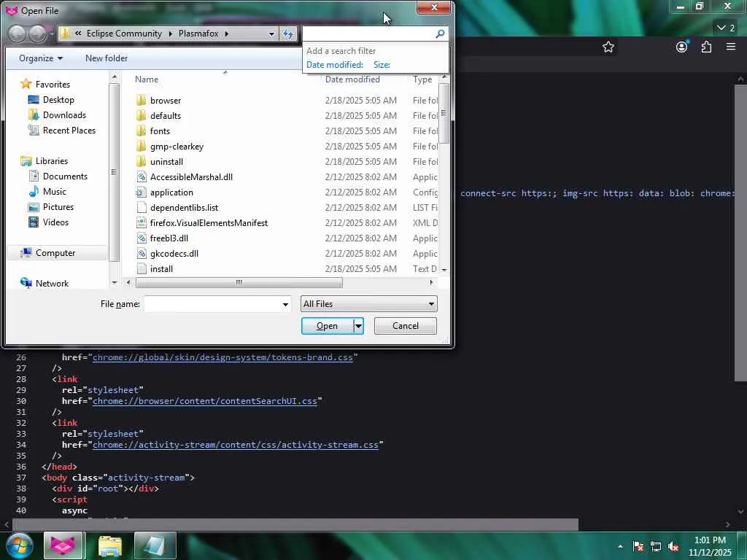Click the file list vertical scrollbar thumb
747x560 pixels.
tap(444, 113)
